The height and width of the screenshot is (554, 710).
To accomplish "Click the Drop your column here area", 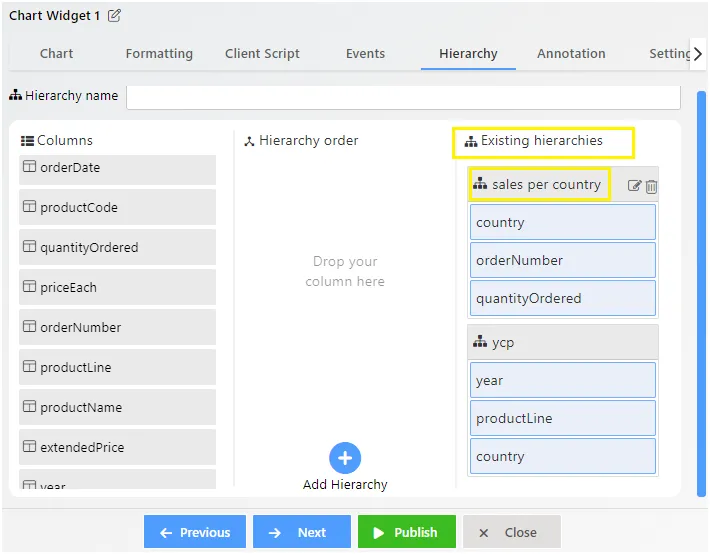I will point(345,271).
